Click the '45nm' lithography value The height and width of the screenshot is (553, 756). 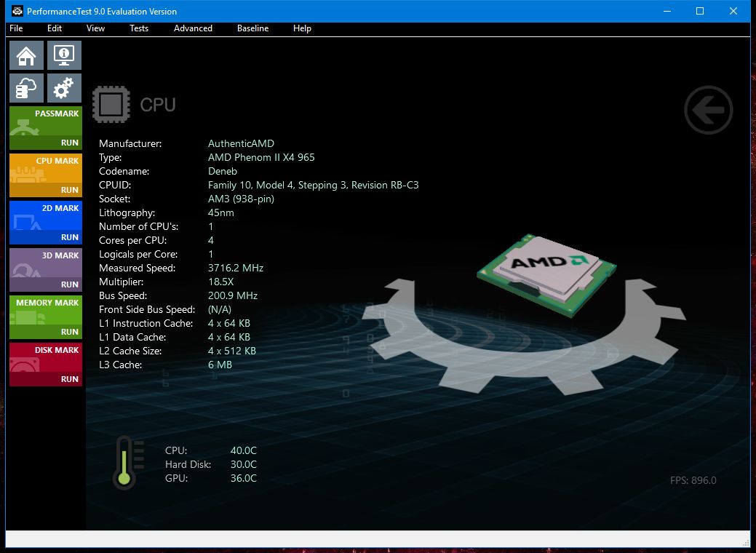coord(220,212)
